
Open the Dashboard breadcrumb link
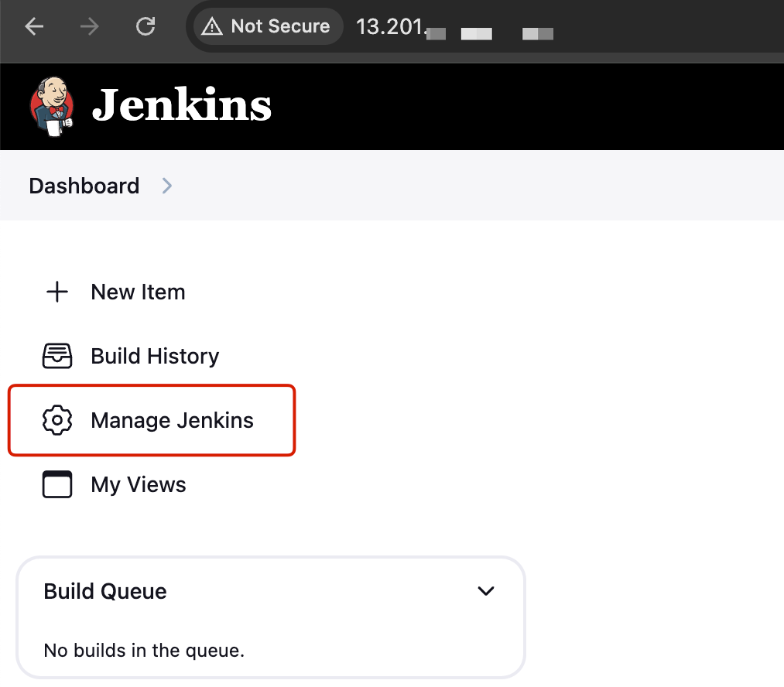[x=84, y=186]
